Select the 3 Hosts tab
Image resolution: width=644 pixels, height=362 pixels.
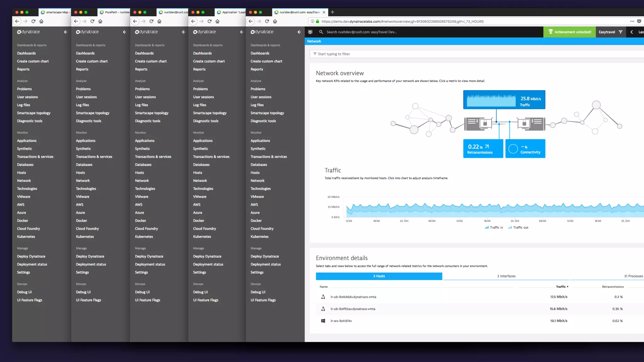click(x=379, y=276)
